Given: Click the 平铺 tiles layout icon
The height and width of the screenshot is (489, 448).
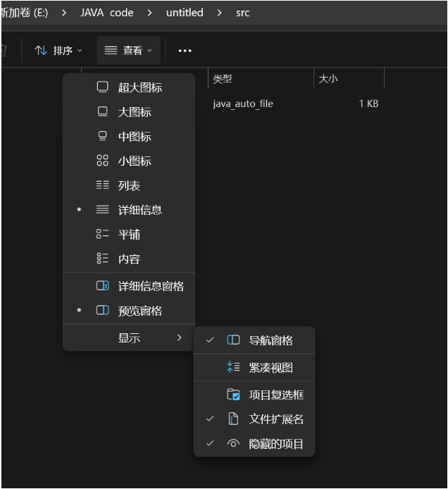Looking at the screenshot, I should tap(103, 234).
